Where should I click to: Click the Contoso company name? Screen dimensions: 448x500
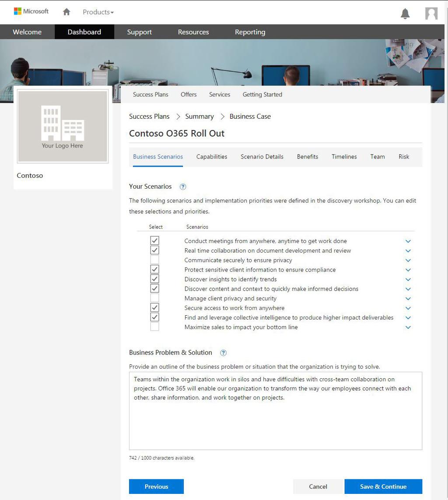click(x=30, y=176)
